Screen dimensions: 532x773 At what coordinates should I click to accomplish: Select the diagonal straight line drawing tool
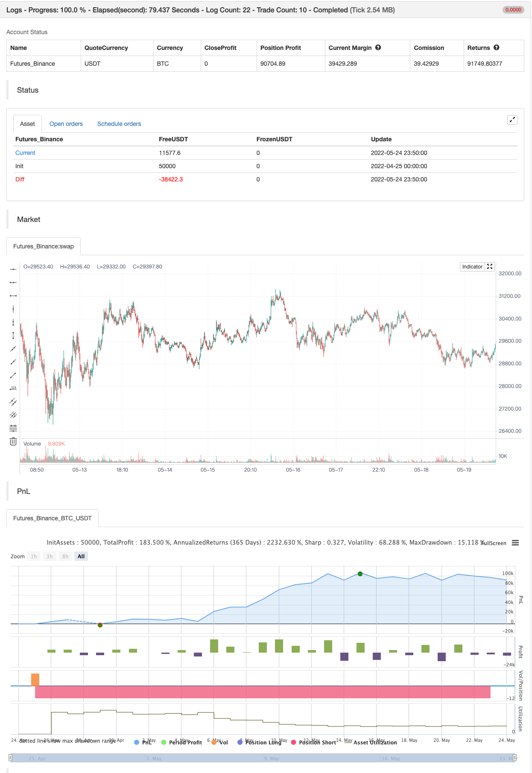tap(13, 348)
